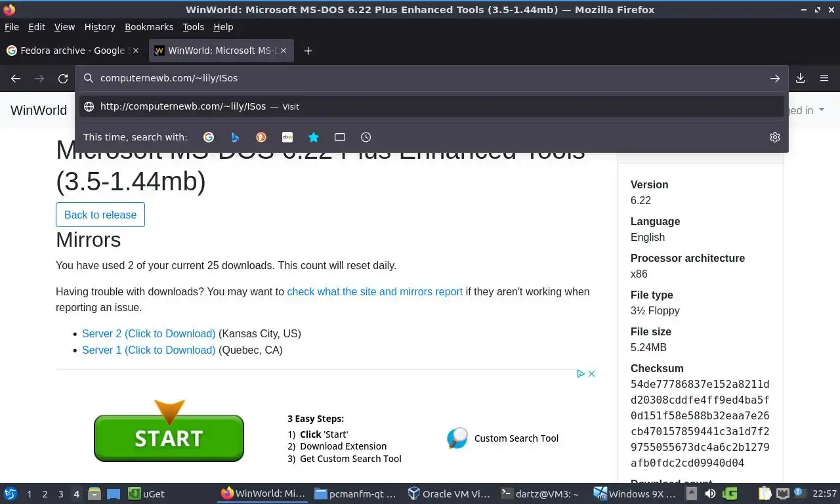Viewport: 840px width, 504px height.
Task: Open the File menu
Action: [11, 27]
